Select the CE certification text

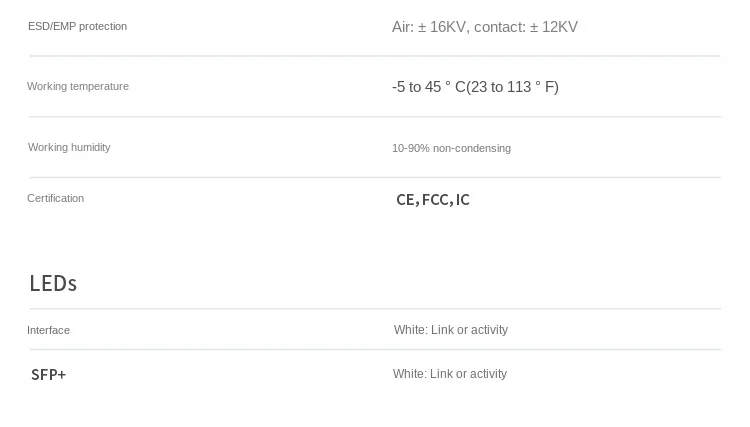(405, 200)
